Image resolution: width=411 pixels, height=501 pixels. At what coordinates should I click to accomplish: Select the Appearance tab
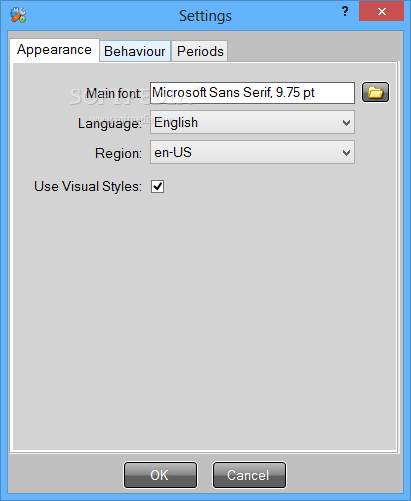click(54, 50)
